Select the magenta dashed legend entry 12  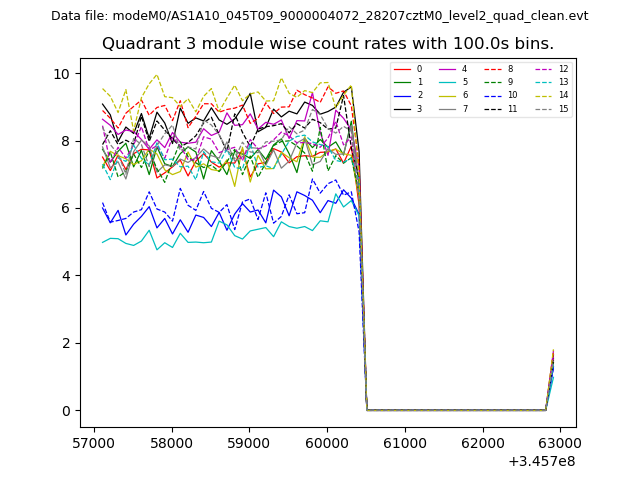549,69
